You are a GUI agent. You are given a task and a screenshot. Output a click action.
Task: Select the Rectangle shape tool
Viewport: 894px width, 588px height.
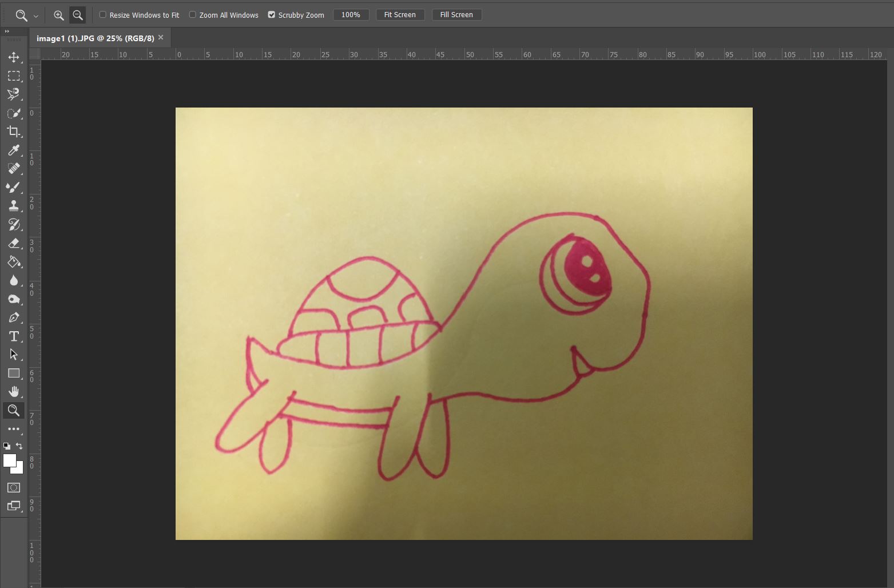coord(14,374)
